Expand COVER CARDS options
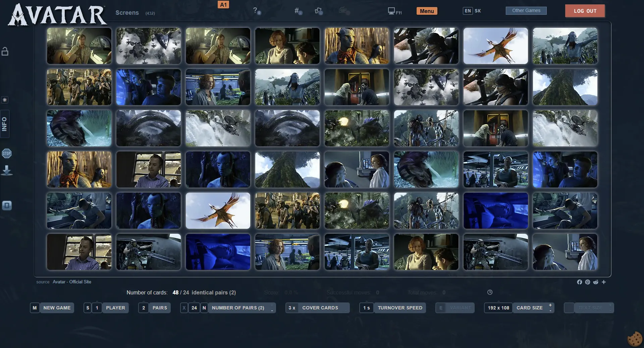This screenshot has width=644, height=348. click(x=320, y=308)
